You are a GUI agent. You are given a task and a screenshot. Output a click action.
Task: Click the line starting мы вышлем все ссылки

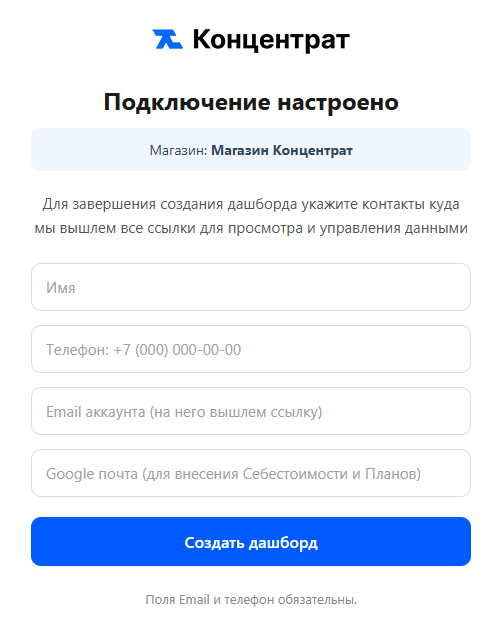pyautogui.click(x=251, y=228)
